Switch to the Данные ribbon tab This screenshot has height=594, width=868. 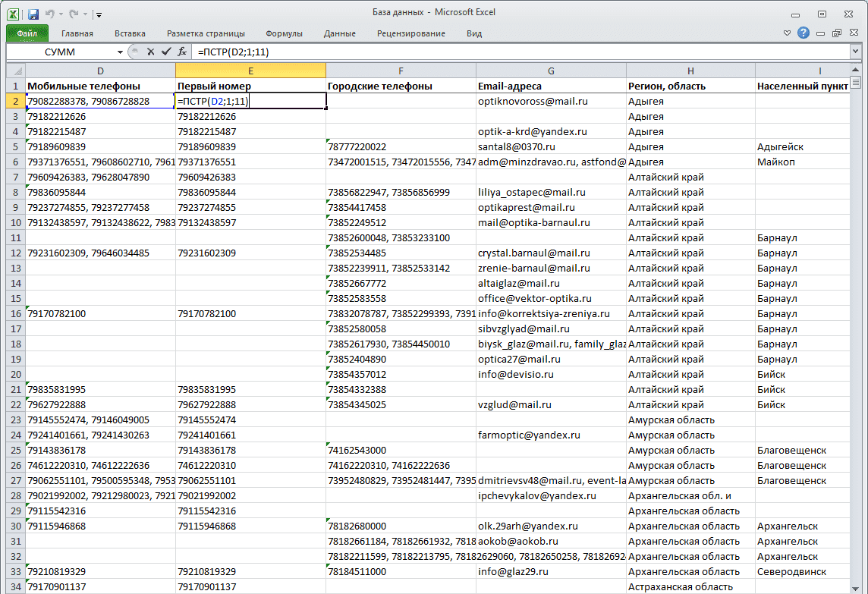(339, 33)
